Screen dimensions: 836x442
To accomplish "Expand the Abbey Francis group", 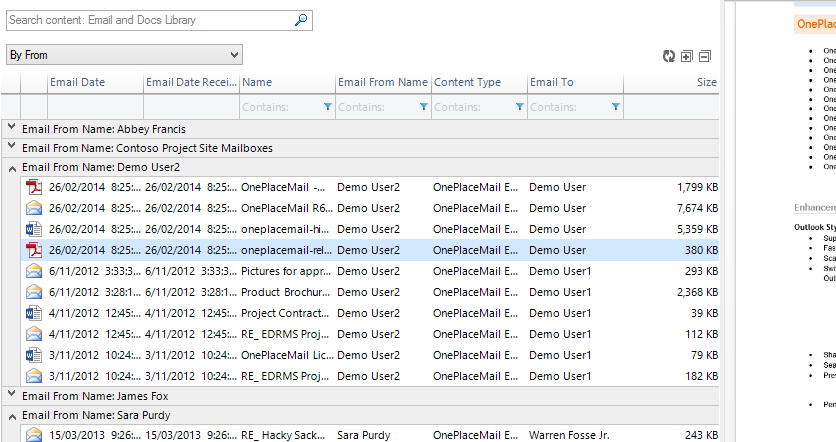I will (11, 128).
